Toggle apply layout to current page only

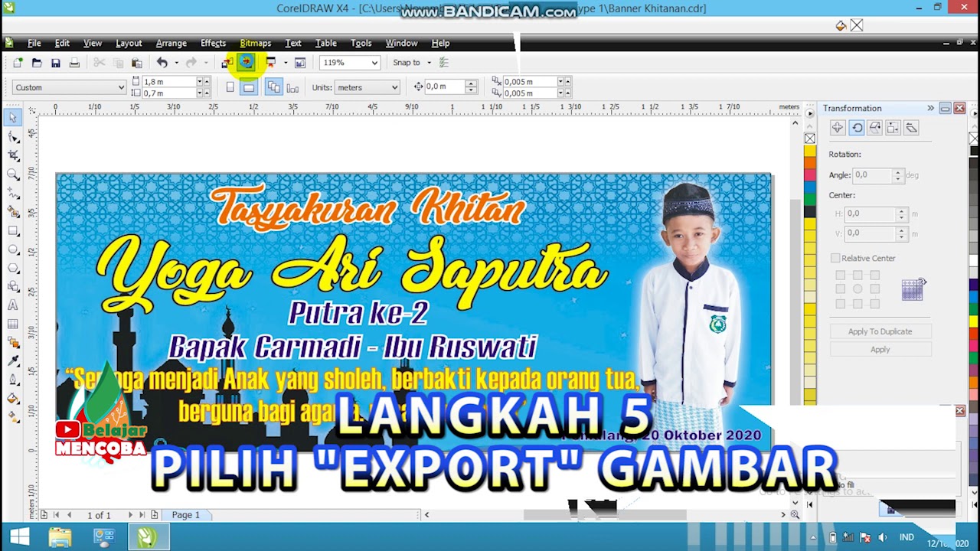pyautogui.click(x=292, y=87)
